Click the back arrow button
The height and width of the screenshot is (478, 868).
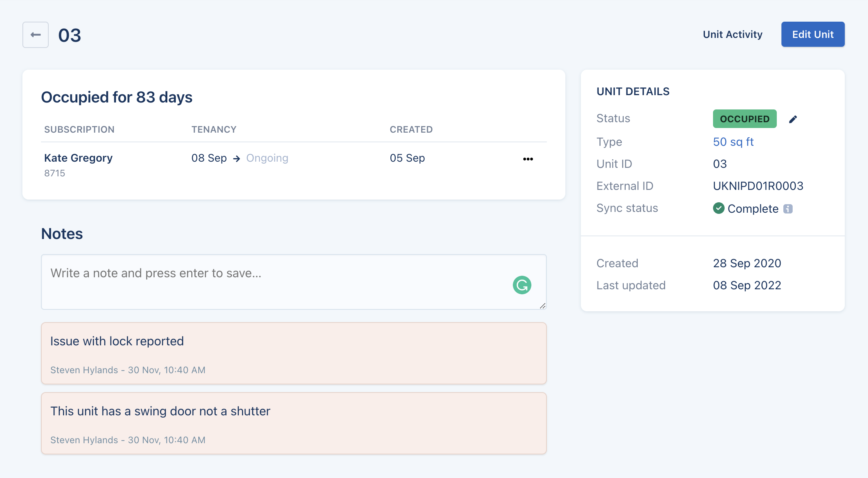(x=36, y=35)
